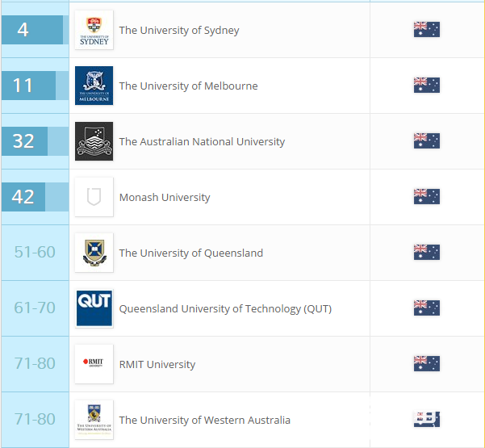Open The University of Melbourne link
The image size is (485, 448).
(x=188, y=86)
